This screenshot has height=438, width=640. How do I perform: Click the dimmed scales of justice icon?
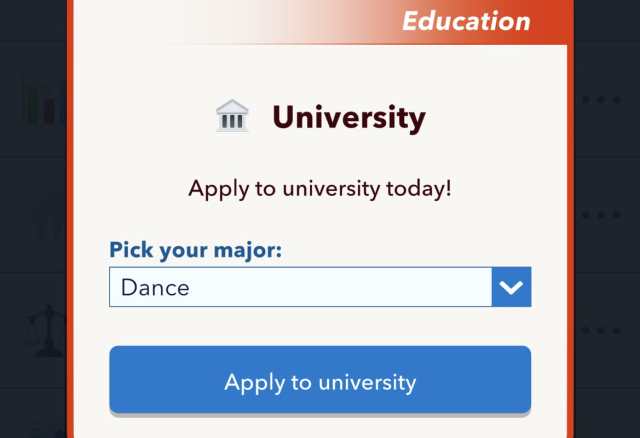(45, 330)
